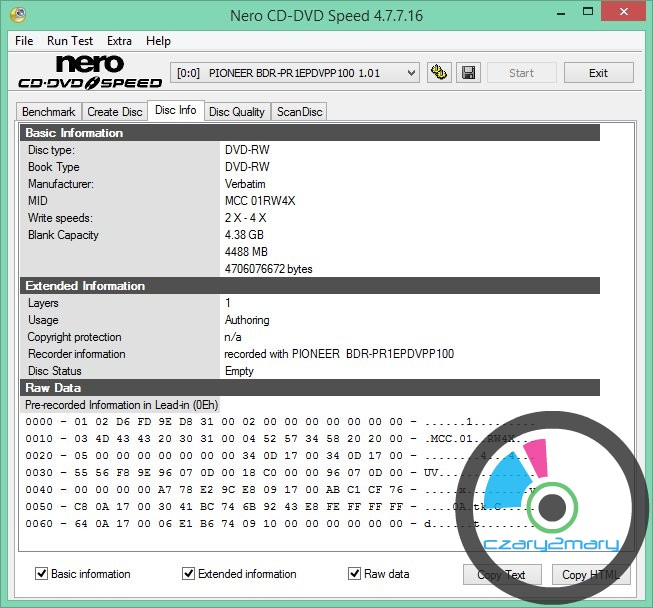Disable the Raw data checkbox
Image resolution: width=653 pixels, height=608 pixels.
pos(355,574)
